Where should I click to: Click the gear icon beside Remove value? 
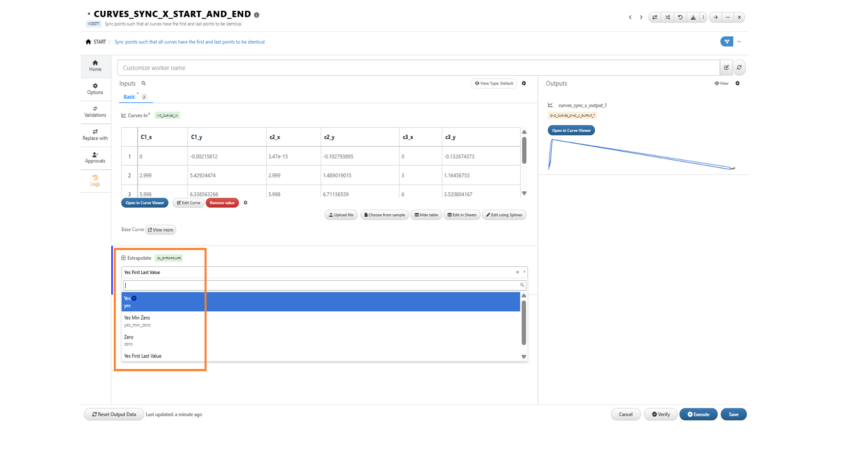pyautogui.click(x=246, y=203)
